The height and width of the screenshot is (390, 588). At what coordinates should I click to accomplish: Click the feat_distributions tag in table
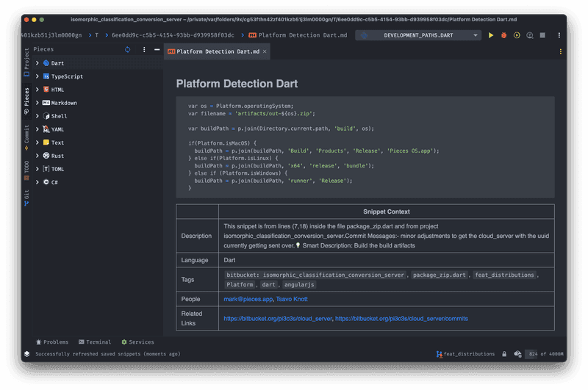(504, 275)
